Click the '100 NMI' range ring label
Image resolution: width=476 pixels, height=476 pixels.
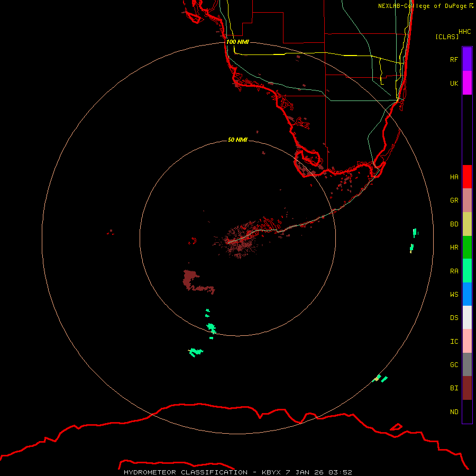point(237,42)
